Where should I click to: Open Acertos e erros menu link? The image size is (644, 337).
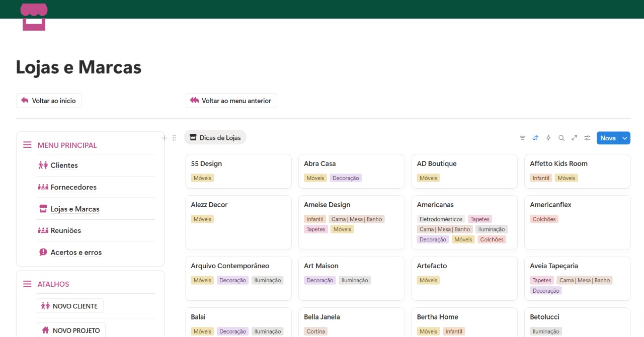[x=76, y=252]
